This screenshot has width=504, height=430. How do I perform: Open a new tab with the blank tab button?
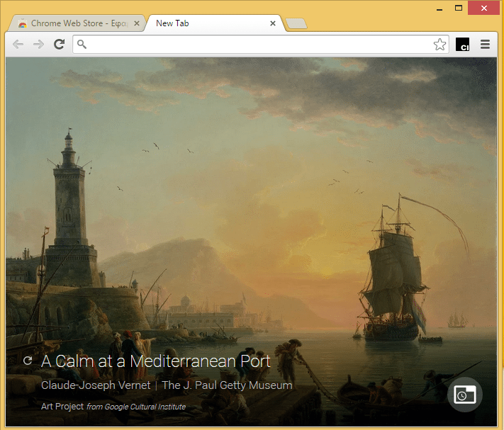pos(296,24)
